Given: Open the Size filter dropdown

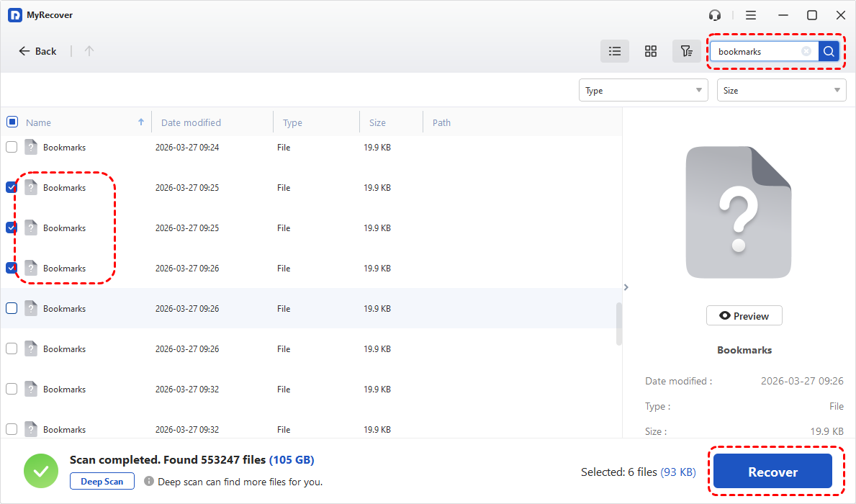Looking at the screenshot, I should click(x=780, y=90).
